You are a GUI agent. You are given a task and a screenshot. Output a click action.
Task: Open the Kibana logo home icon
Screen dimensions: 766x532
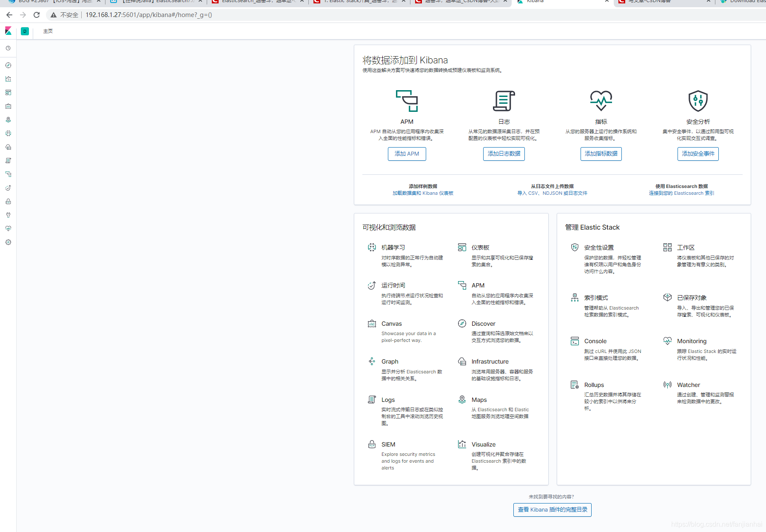pos(8,31)
